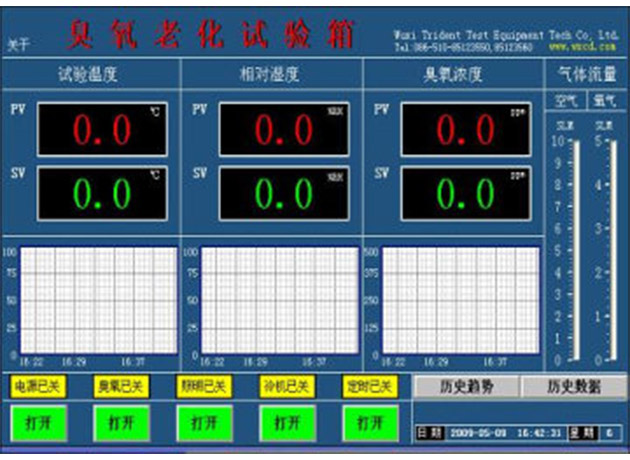Click the 定时已关 timer status indicator
Image resolution: width=630 pixels, height=460 pixels.
[370, 386]
